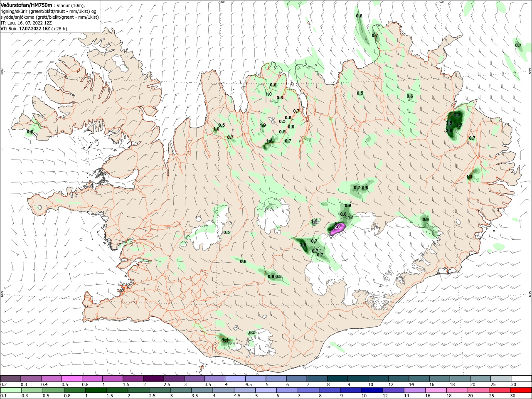Click the 20W longitude label at top

tap(221, 2)
